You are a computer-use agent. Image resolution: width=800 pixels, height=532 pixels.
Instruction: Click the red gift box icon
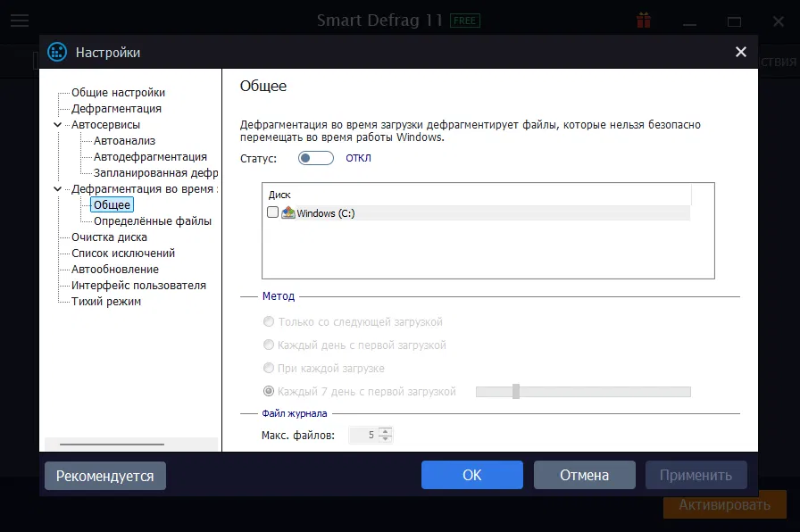coord(644,21)
